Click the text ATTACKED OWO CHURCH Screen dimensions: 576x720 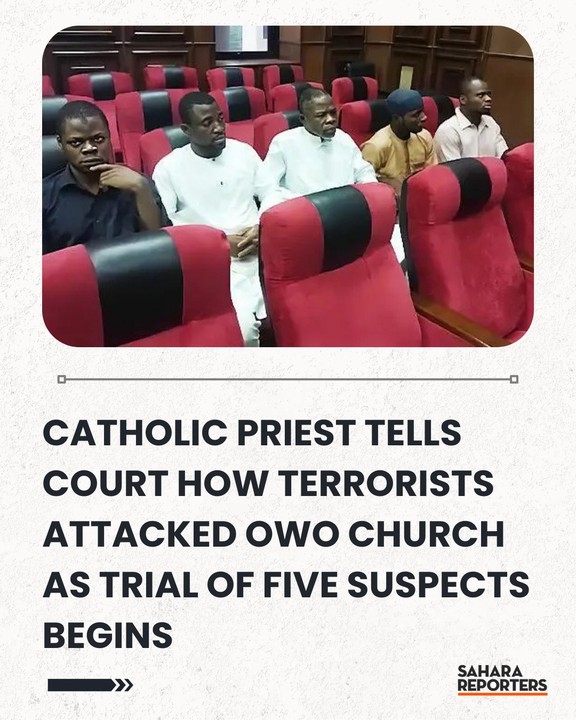click(x=274, y=534)
